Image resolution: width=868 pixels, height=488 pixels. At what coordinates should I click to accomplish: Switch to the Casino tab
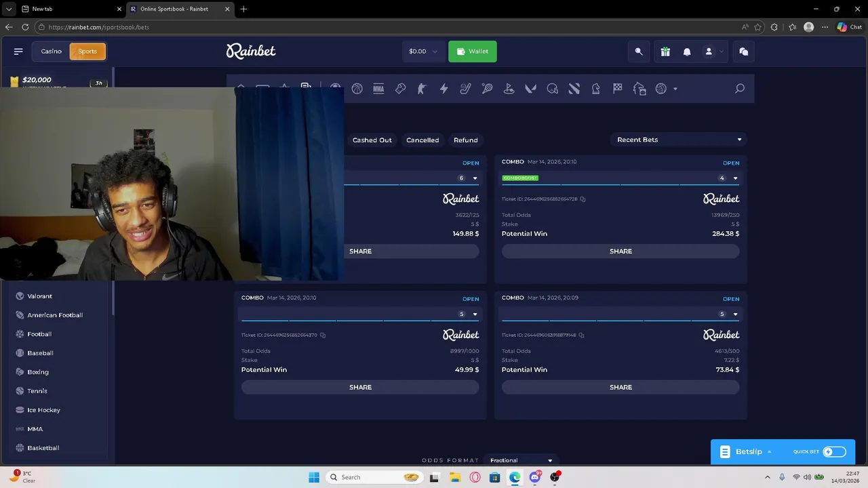pos(51,52)
